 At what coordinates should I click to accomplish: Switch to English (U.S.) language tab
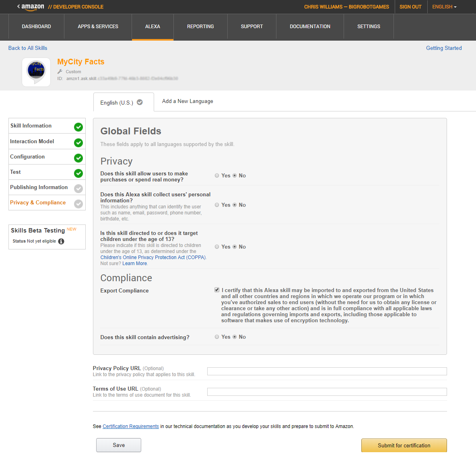(124, 102)
